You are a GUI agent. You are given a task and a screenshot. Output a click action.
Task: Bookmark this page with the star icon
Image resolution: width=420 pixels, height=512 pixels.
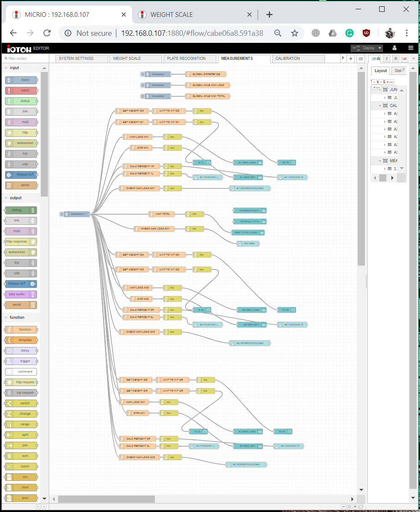pos(295,33)
